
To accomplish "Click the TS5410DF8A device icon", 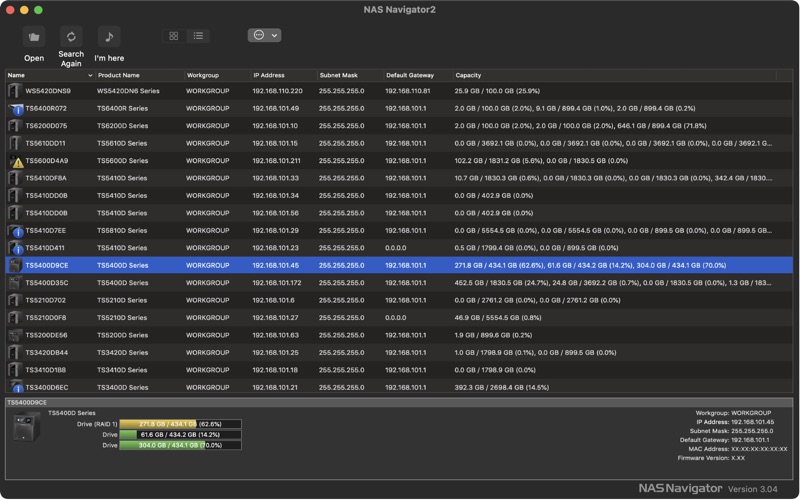I will click(15, 178).
